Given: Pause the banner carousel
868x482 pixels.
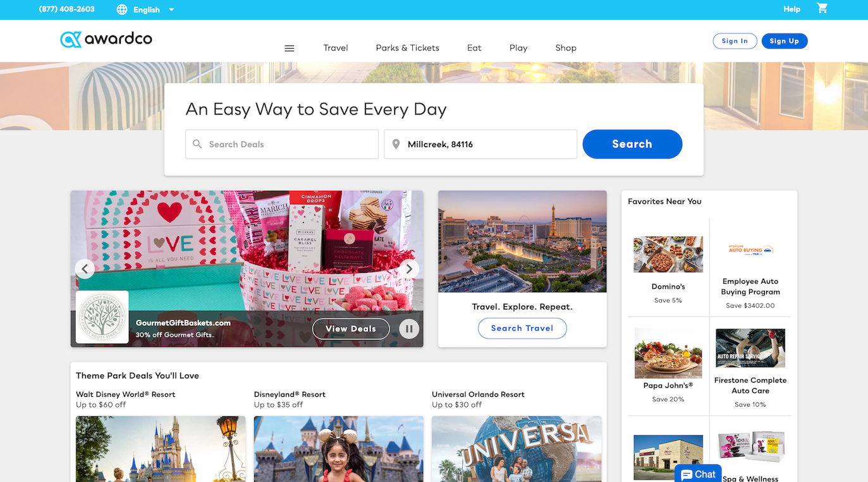Looking at the screenshot, I should tap(409, 328).
